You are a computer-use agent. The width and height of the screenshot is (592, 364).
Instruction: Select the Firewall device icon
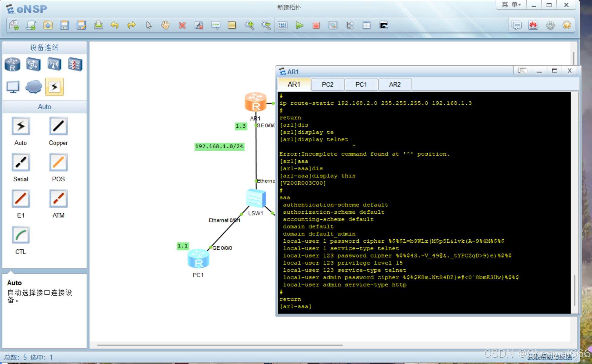point(74,64)
